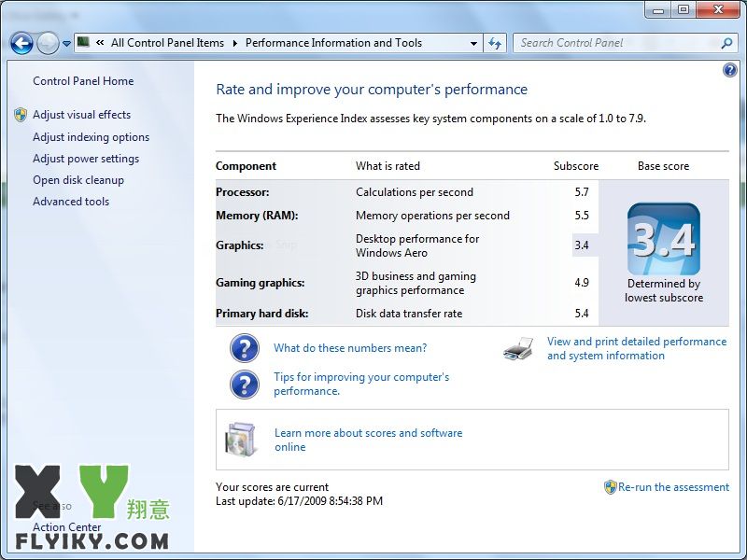Go to All Control Panel Items breadcrumb
Viewport: 747px width, 560px height.
coord(167,43)
